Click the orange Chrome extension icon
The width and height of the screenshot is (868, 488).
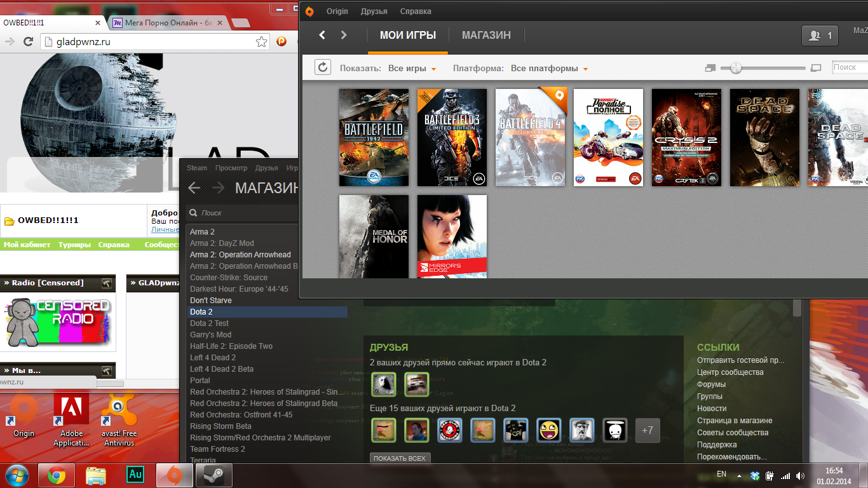tap(281, 42)
